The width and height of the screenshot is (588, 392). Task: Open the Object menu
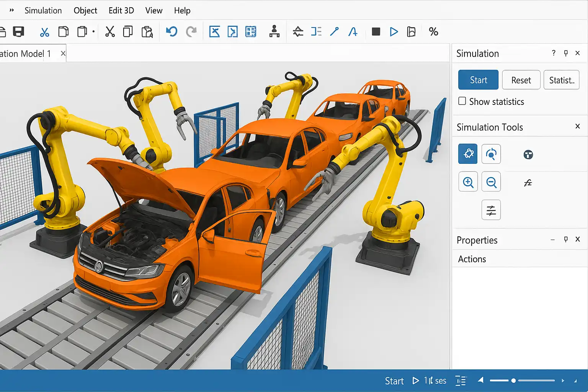coord(85,10)
